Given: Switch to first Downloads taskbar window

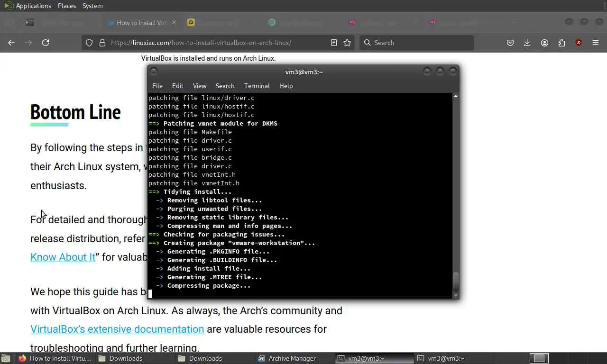Looking at the screenshot, I should (135, 358).
